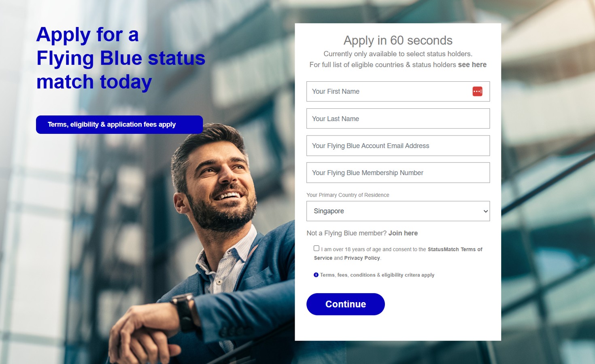The height and width of the screenshot is (364, 595).
Task: Select the Flying Blue Account Email field
Action: (x=398, y=146)
